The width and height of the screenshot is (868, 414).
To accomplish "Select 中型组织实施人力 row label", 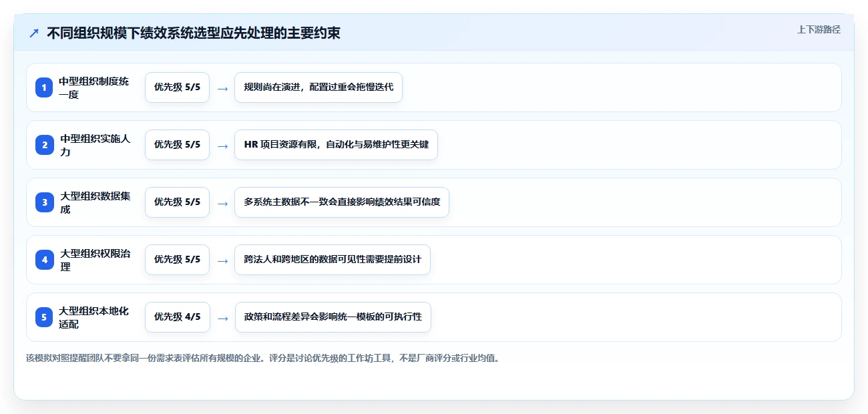I will point(95,145).
